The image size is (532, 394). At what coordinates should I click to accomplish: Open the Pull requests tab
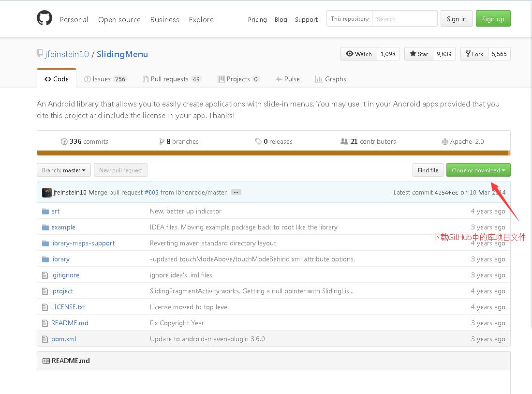click(x=172, y=79)
